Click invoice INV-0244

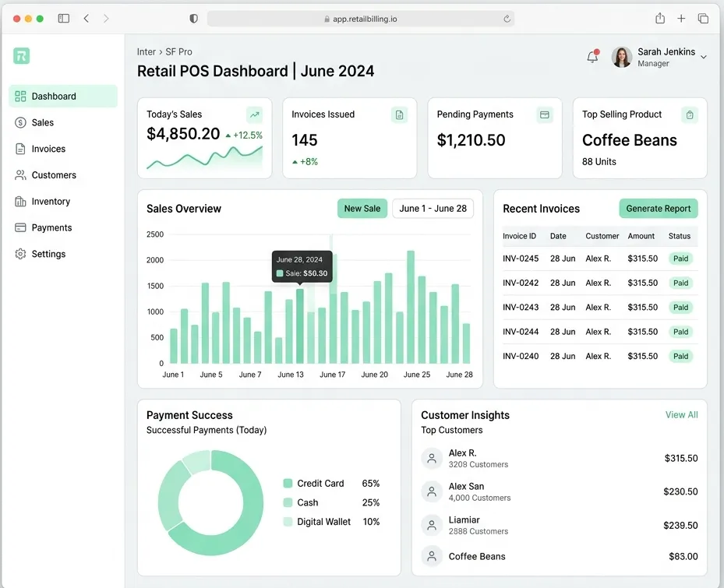521,332
